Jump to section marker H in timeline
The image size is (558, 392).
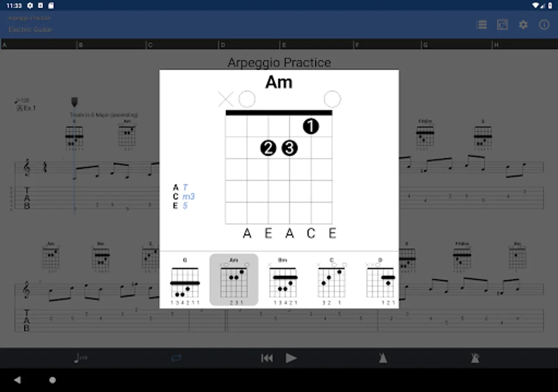pos(496,44)
